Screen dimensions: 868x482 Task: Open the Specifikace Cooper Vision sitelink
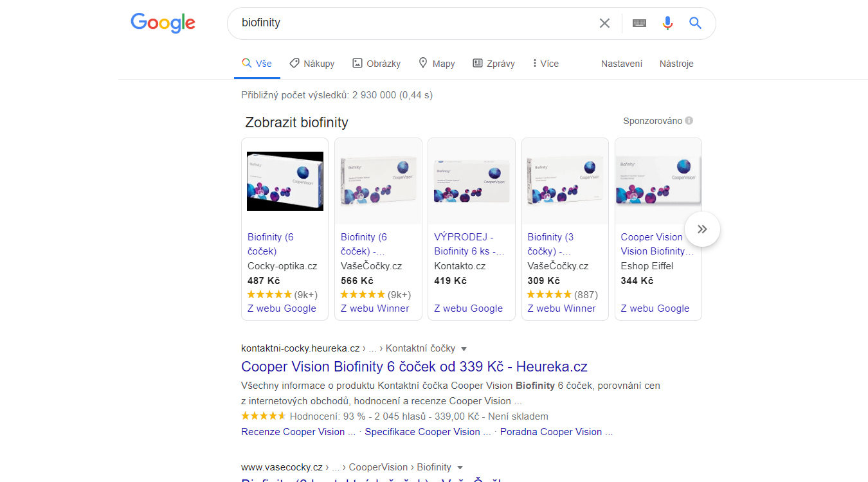(428, 432)
